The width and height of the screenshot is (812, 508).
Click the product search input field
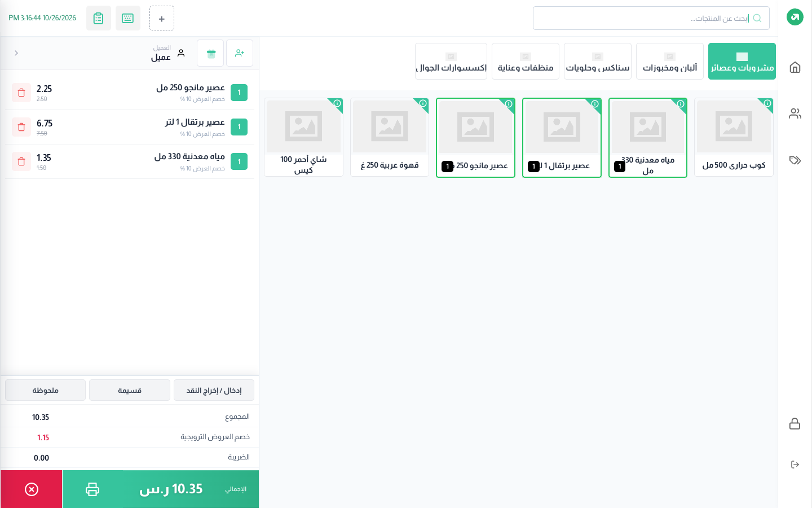pos(651,18)
